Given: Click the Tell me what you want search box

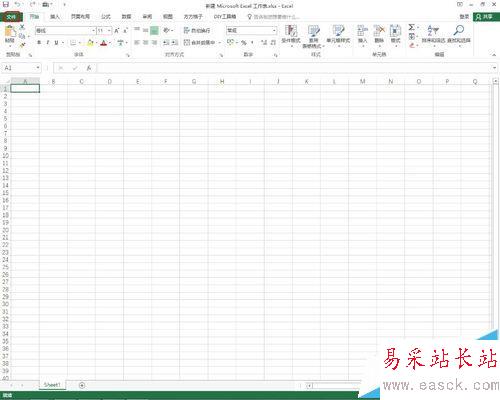Looking at the screenshot, I should (273, 17).
